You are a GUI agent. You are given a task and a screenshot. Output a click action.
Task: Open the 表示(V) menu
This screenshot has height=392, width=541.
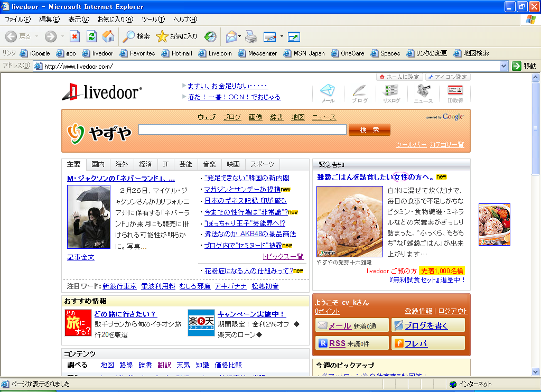pos(79,20)
